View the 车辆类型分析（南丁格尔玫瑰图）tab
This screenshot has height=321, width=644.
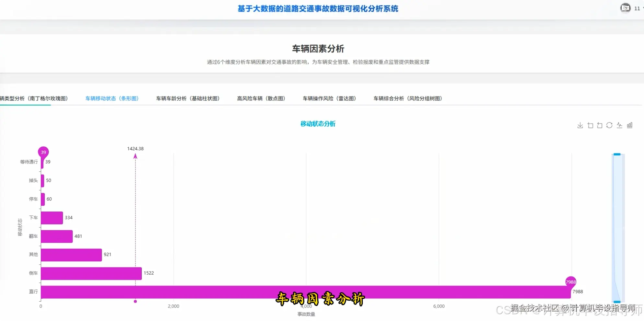(34, 98)
